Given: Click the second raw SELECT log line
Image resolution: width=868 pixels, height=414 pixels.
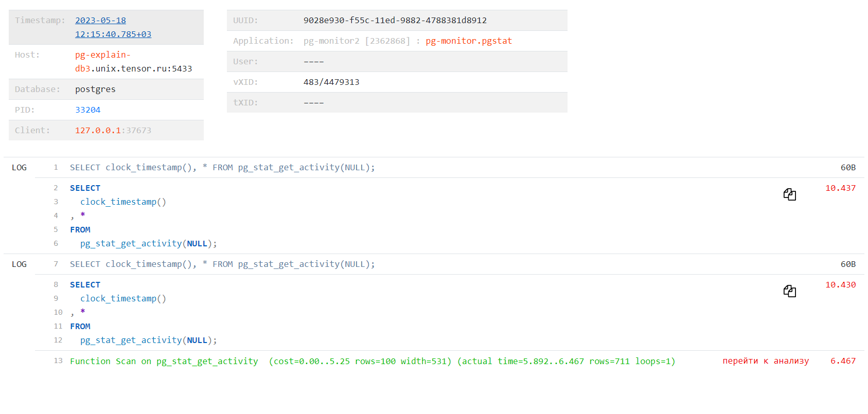Looking at the screenshot, I should (222, 264).
